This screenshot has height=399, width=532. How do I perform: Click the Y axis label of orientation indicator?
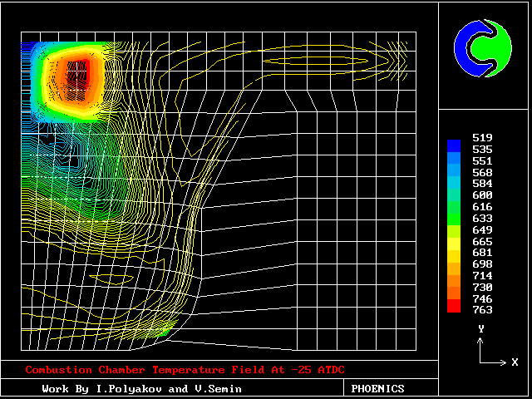point(480,329)
